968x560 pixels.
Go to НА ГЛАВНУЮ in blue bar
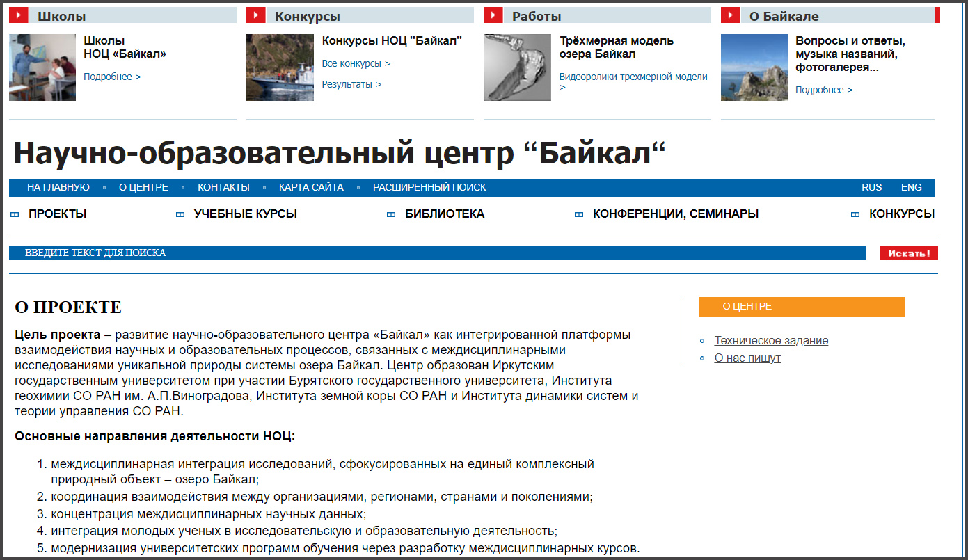[58, 187]
